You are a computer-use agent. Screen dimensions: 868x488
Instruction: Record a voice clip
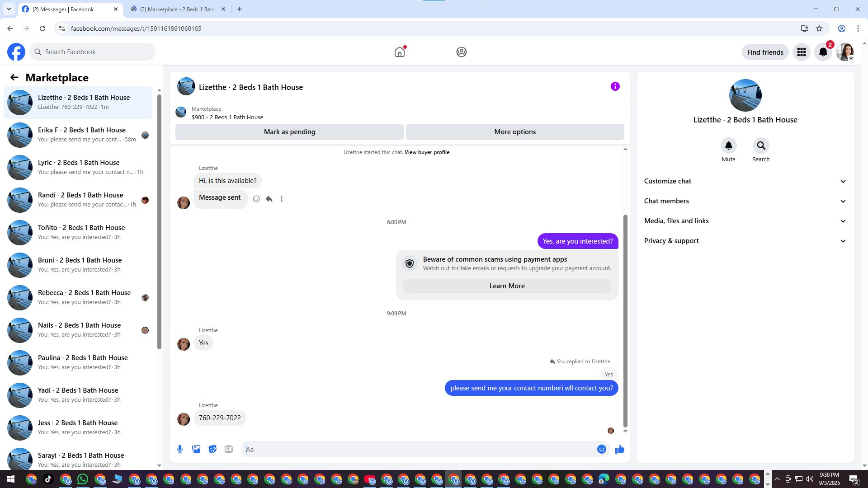point(180,449)
